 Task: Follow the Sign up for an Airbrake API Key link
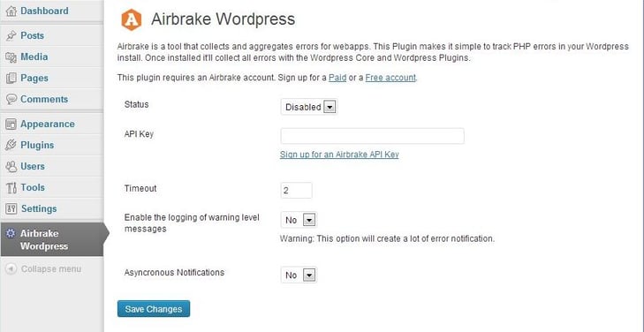pyautogui.click(x=339, y=155)
